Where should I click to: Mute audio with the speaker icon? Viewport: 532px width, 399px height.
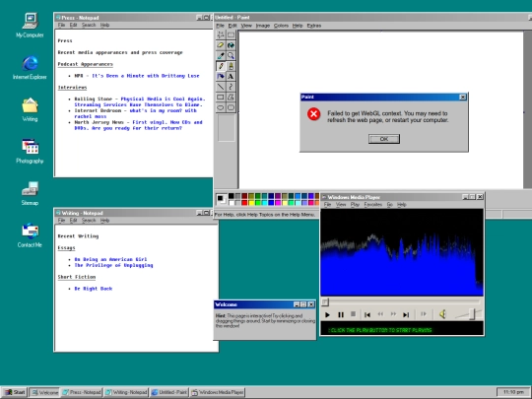click(x=442, y=314)
